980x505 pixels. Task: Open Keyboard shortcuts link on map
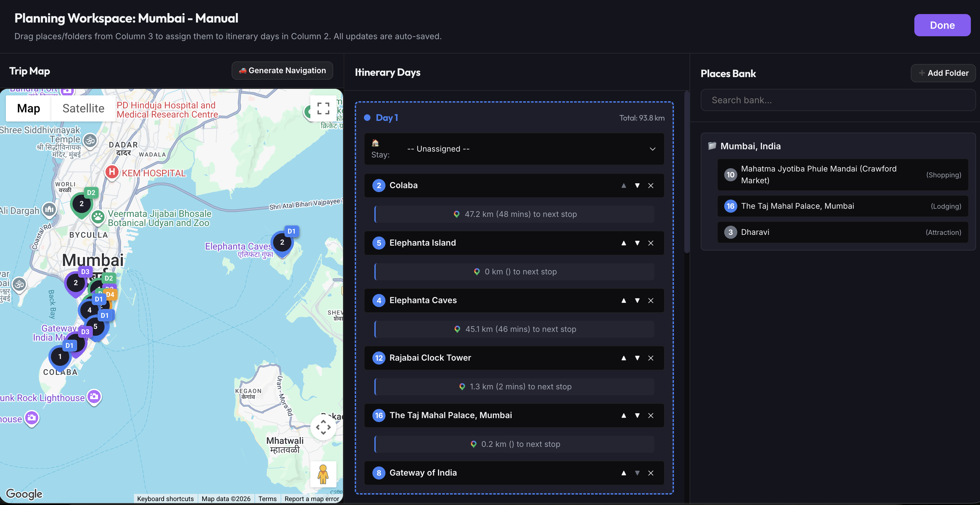coord(166,498)
